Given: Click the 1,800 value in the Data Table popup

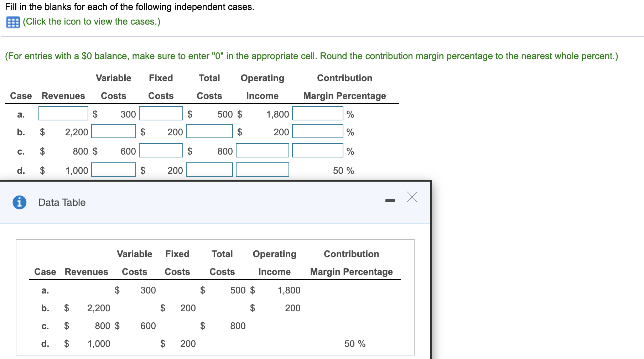Looking at the screenshot, I should point(289,290).
